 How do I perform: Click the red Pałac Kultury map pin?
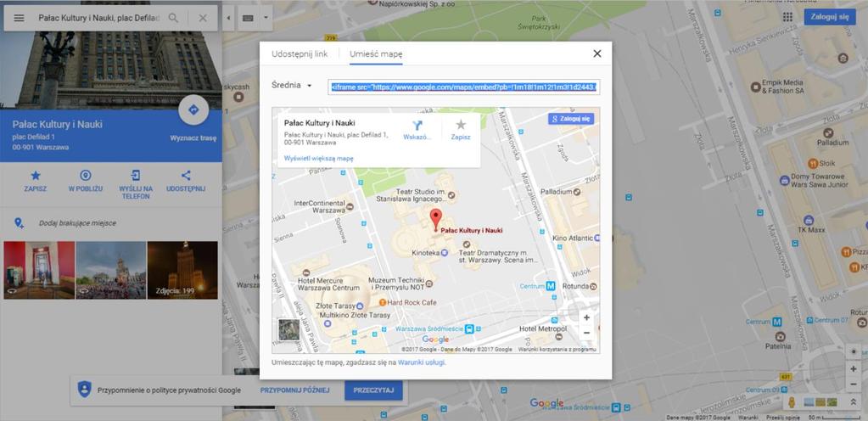436,219
